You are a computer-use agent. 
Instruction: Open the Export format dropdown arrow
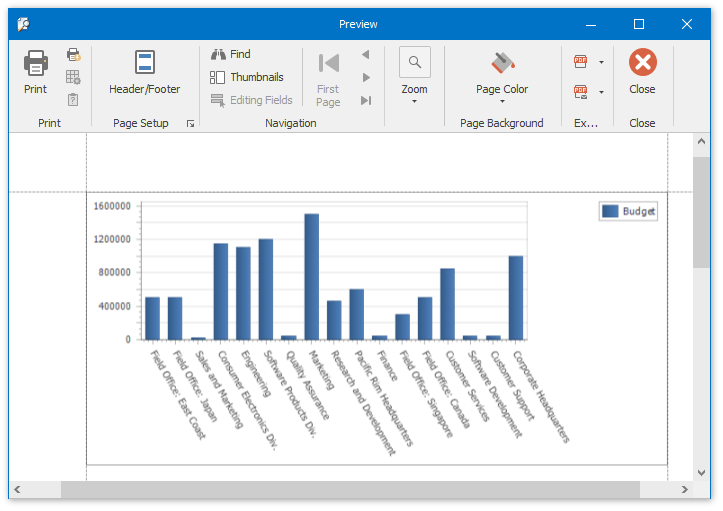(601, 62)
